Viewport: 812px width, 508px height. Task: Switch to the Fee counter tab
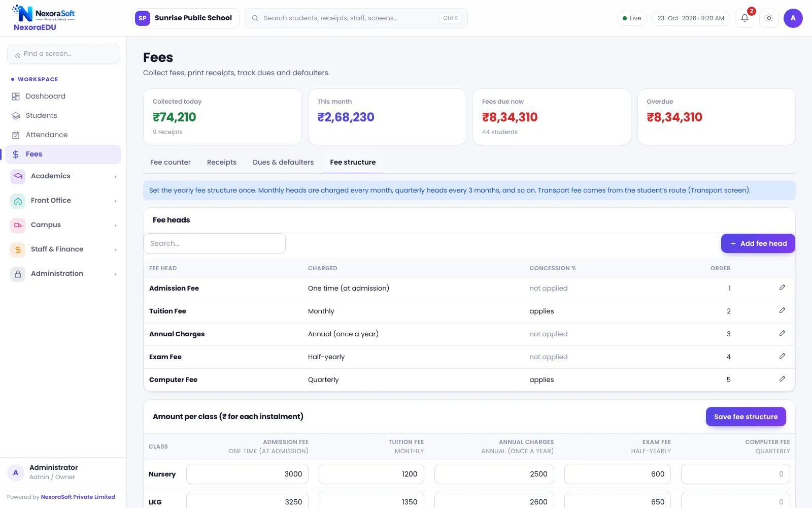pos(171,162)
